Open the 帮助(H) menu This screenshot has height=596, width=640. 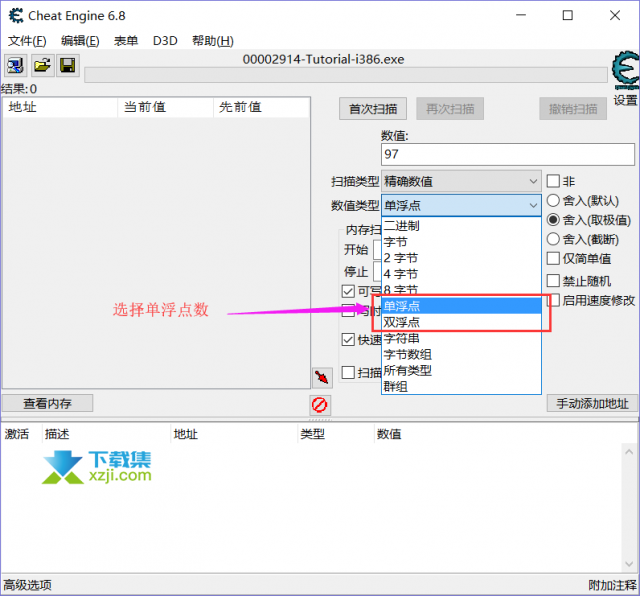coord(213,41)
